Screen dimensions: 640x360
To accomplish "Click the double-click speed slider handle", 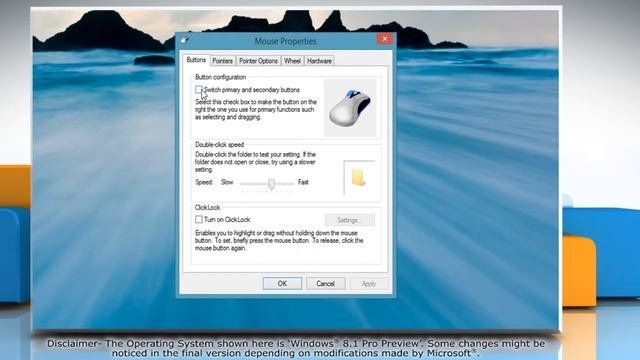I will click(x=271, y=184).
